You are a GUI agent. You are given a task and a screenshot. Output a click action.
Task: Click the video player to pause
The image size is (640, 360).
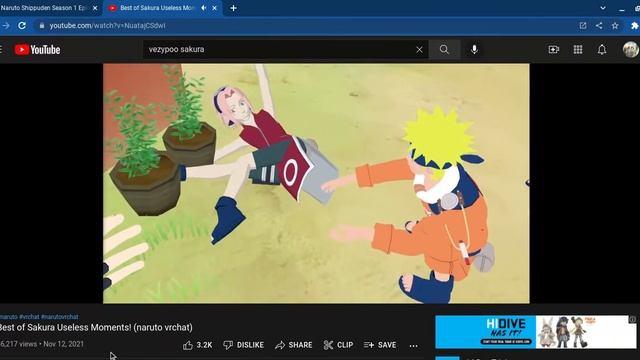[x=316, y=183]
